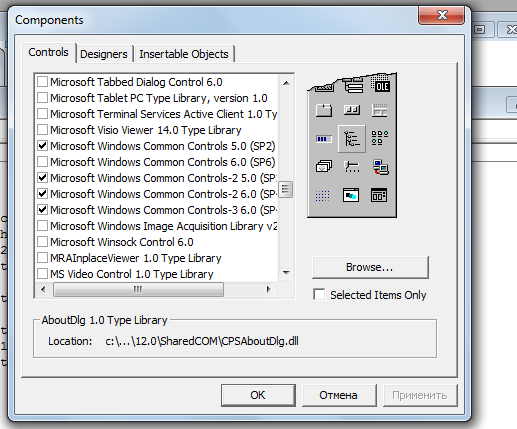Screen dimensions: 517x429
Task: Click the StatusBar icon in toolbox preview
Action: pyautogui.click(x=380, y=110)
